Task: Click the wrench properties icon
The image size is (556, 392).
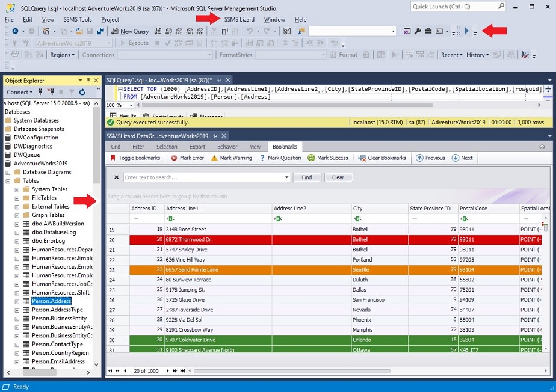Action: (x=418, y=31)
